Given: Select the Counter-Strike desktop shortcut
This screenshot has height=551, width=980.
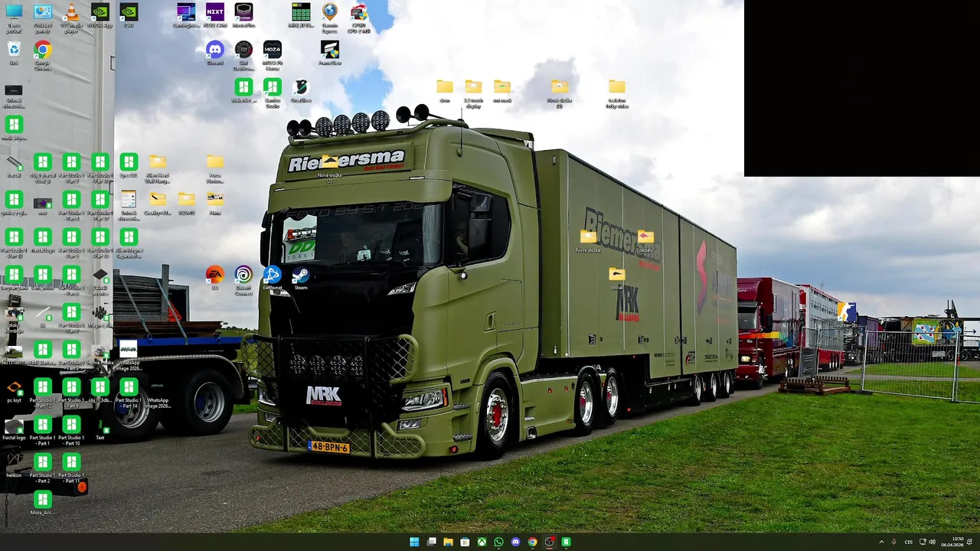Looking at the screenshot, I should point(845,315).
